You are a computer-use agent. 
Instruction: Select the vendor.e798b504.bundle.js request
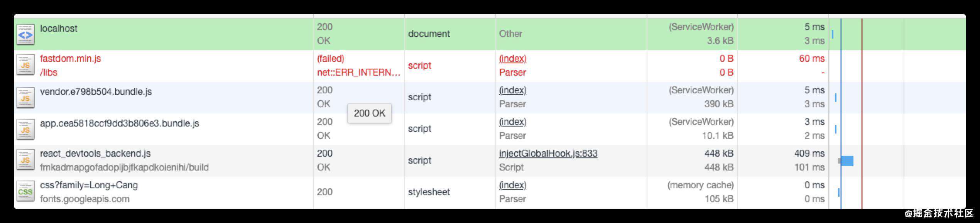[96, 92]
